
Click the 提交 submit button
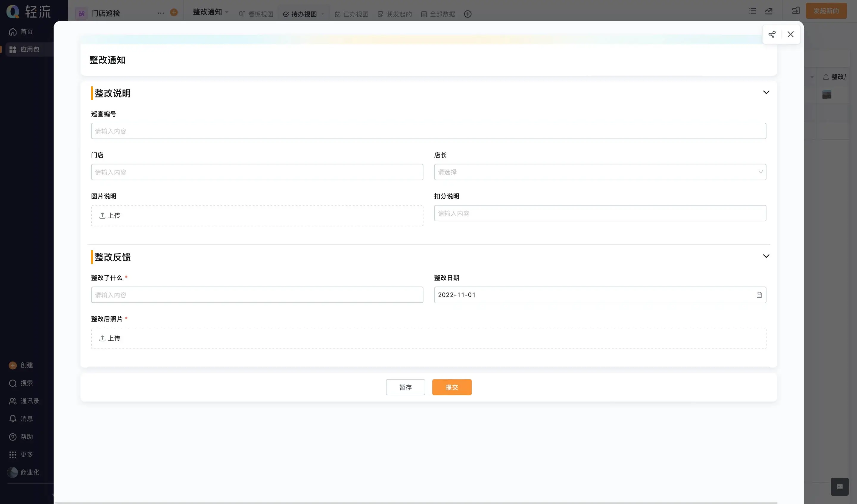[x=452, y=387]
